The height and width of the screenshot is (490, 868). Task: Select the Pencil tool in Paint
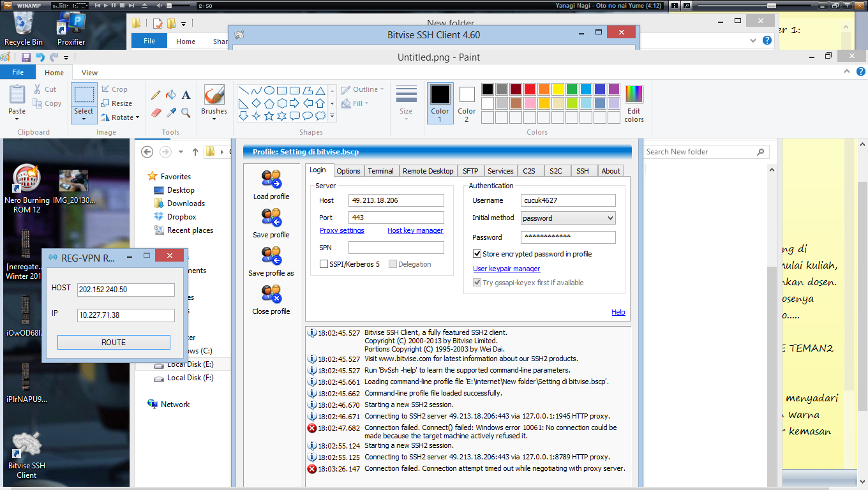pyautogui.click(x=156, y=95)
